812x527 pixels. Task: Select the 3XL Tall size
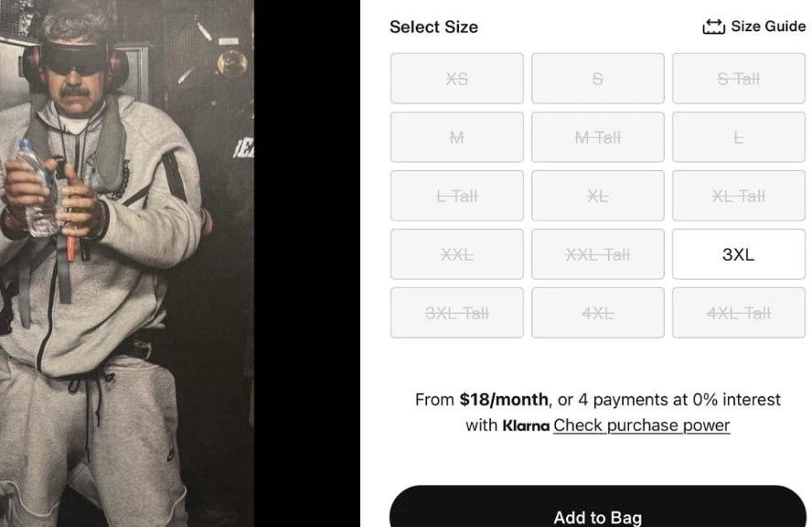point(457,313)
